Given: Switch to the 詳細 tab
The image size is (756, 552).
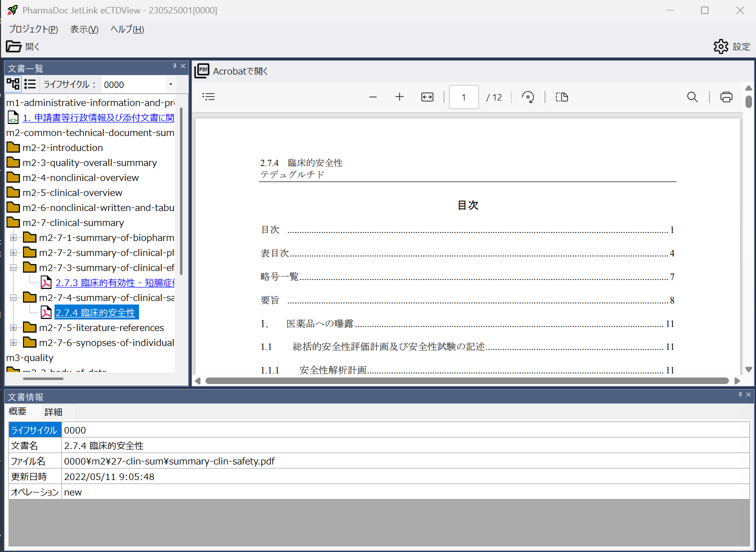Looking at the screenshot, I should click(53, 411).
